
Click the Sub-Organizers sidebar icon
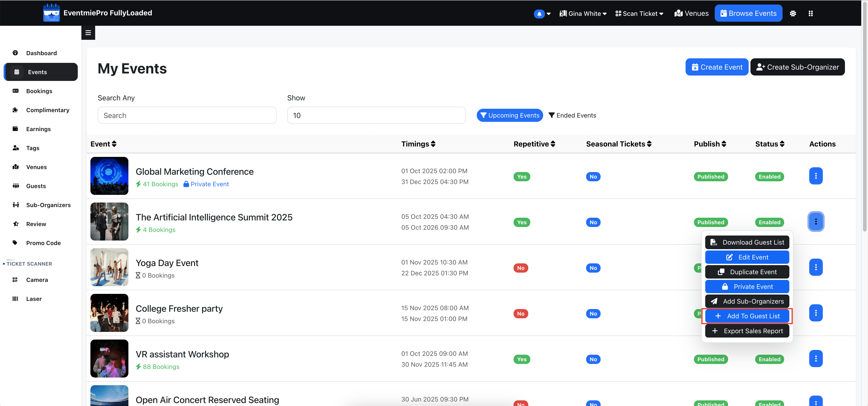[16, 205]
